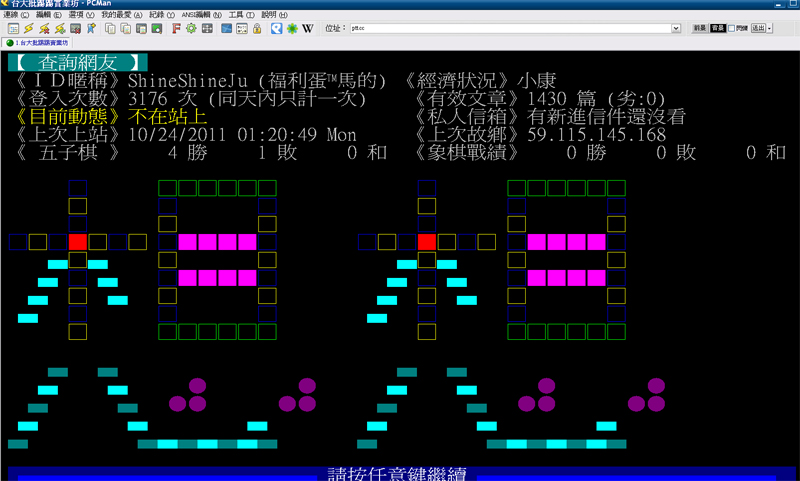Click the copy icon in toolbar
This screenshot has width=800, height=481.
click(110, 29)
